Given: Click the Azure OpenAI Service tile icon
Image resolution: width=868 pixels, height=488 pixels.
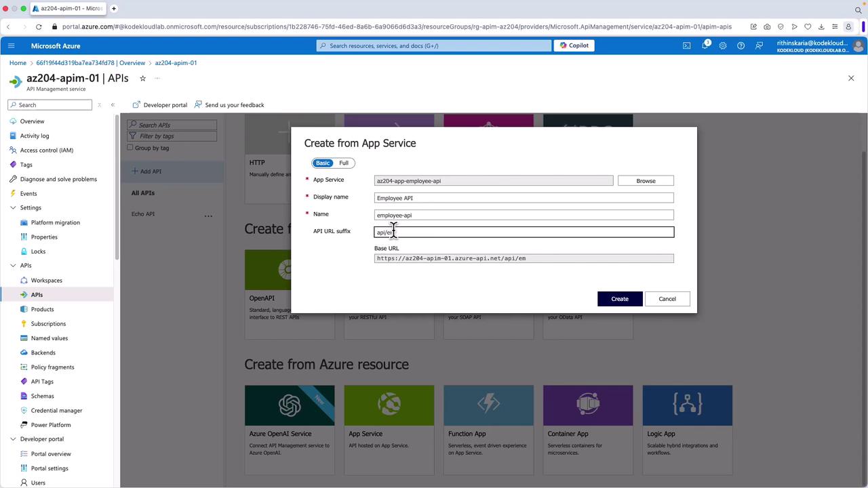Looking at the screenshot, I should coord(290,405).
